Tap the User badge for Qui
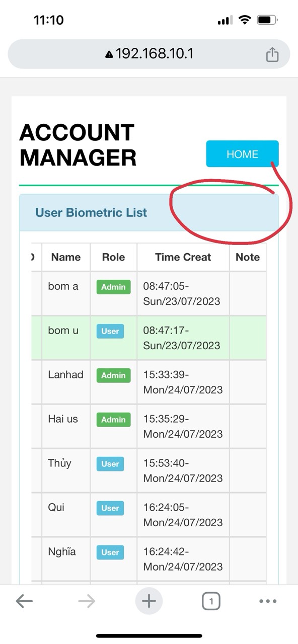 (110, 508)
